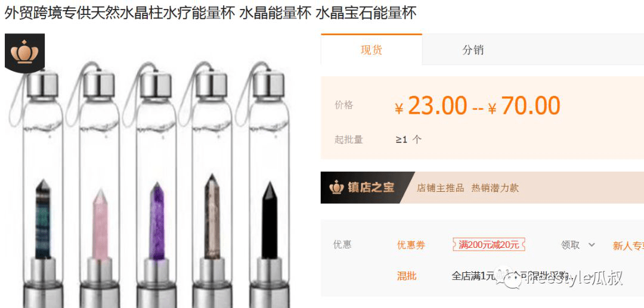This screenshot has height=308, width=644.
Task: Click the 满200元减20元 coupon tag
Action: coord(489,245)
